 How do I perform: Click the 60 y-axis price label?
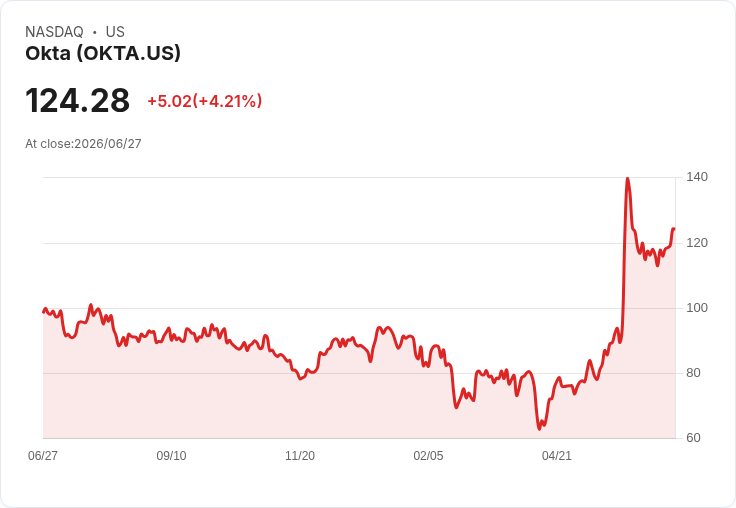693,438
